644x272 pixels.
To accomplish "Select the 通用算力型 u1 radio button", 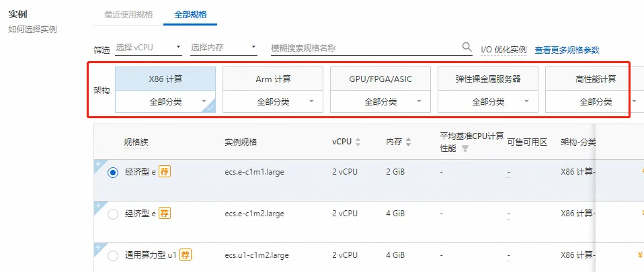I will point(113,255).
